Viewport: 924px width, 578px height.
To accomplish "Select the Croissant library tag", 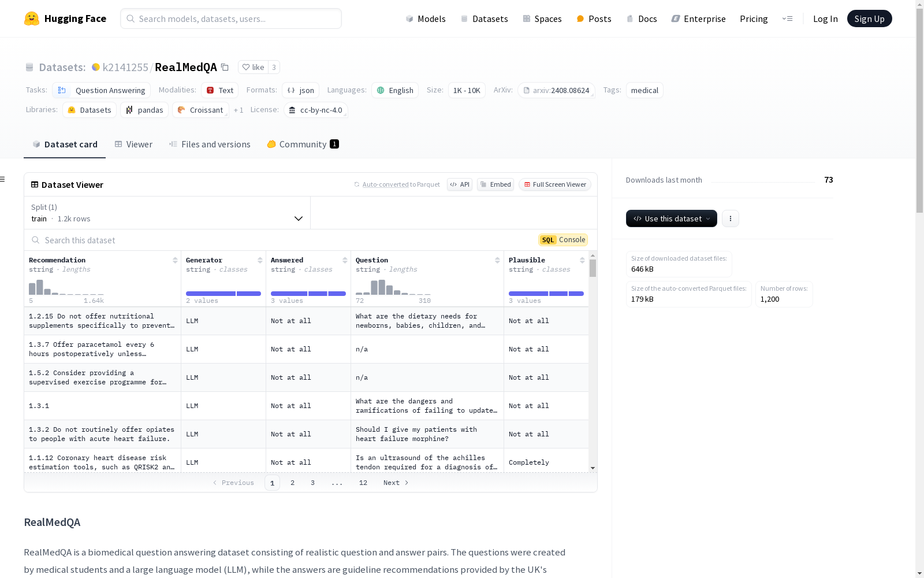I will (200, 110).
